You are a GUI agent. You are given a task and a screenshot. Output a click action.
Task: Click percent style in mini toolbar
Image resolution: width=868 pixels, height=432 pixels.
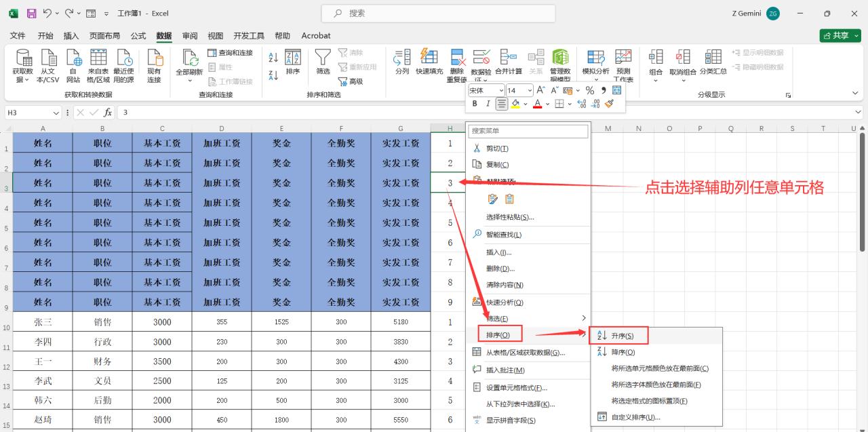pos(589,90)
